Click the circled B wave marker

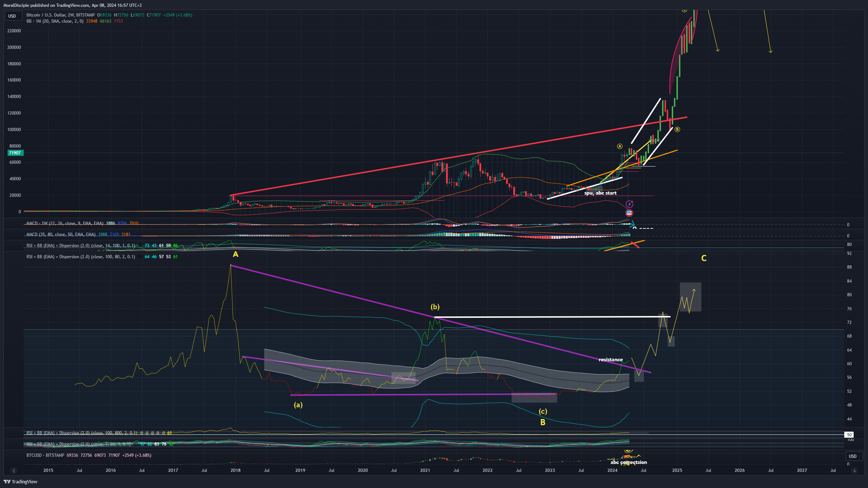(x=677, y=129)
